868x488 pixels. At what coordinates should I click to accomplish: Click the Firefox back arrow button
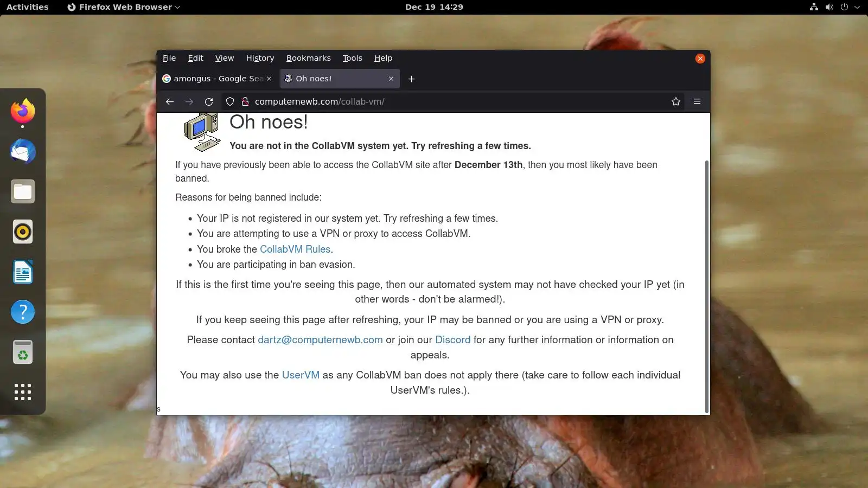point(170,101)
